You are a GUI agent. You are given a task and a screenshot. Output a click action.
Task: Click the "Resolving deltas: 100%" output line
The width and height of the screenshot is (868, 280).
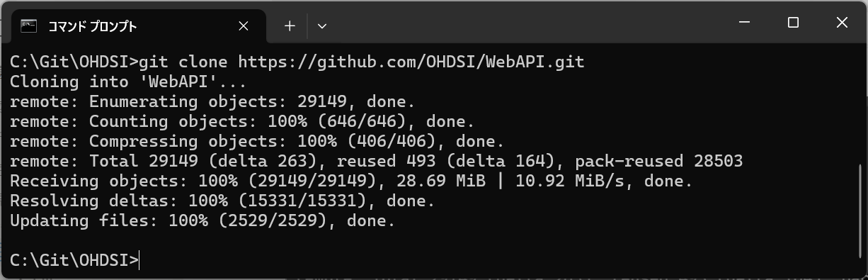(x=222, y=201)
